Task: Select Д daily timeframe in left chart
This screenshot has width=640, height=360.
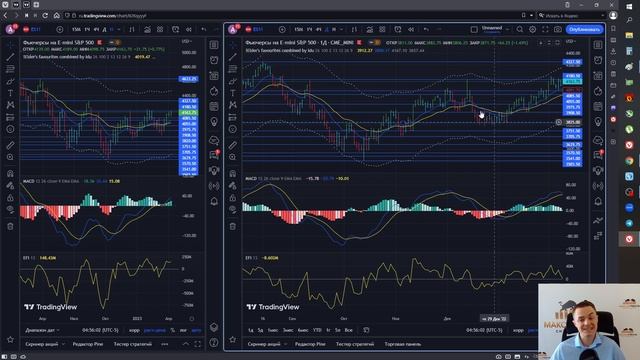Action: point(104,29)
